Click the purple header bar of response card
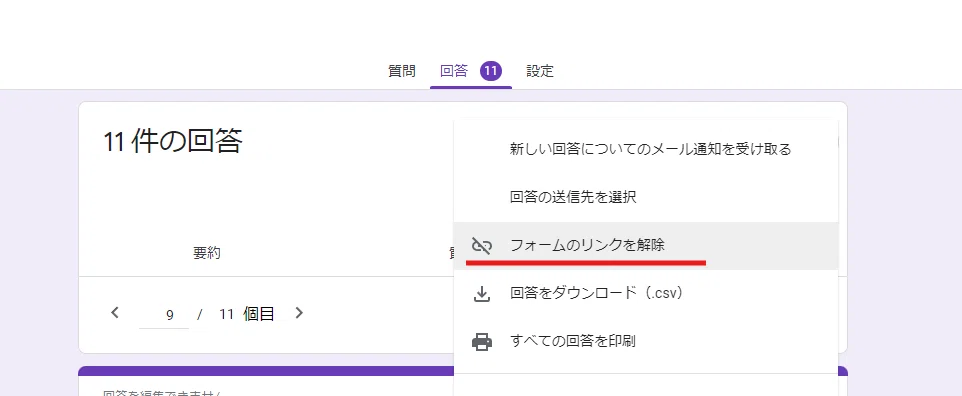This screenshot has width=962, height=396. click(266, 371)
